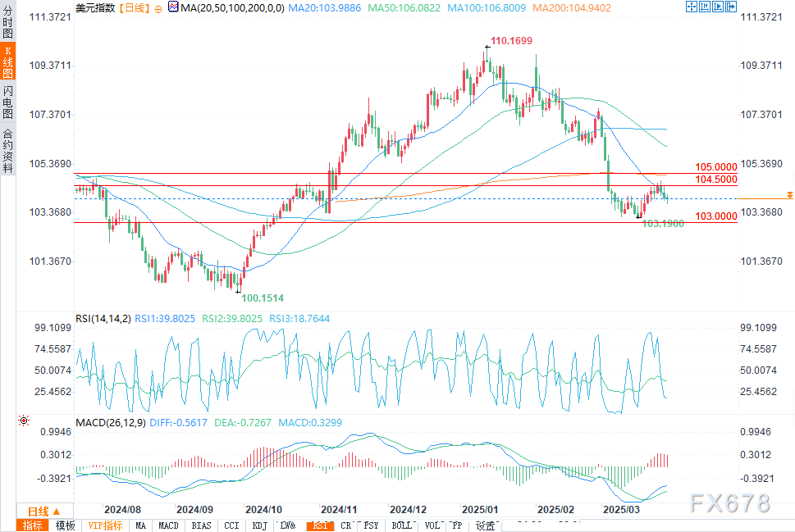This screenshot has height=532, width=795.
Task: Click the rightmost jump-to-latest chart icon
Action: coord(731,7)
